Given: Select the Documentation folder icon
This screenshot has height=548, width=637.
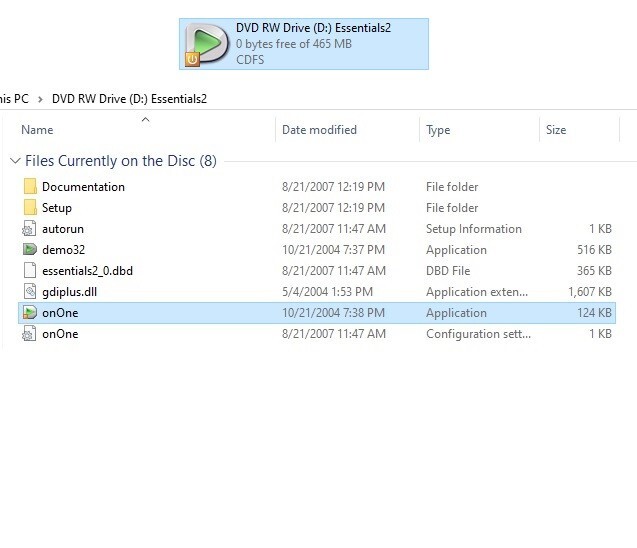Looking at the screenshot, I should pyautogui.click(x=30, y=186).
